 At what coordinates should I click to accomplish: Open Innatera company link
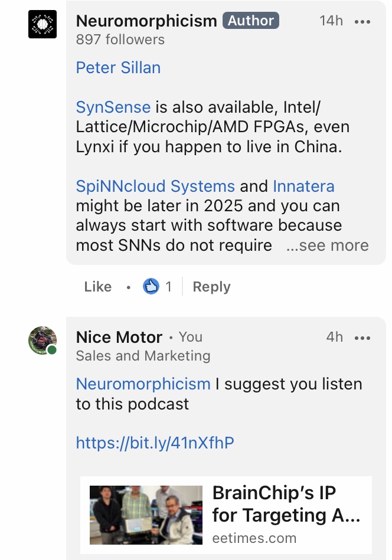click(x=303, y=186)
